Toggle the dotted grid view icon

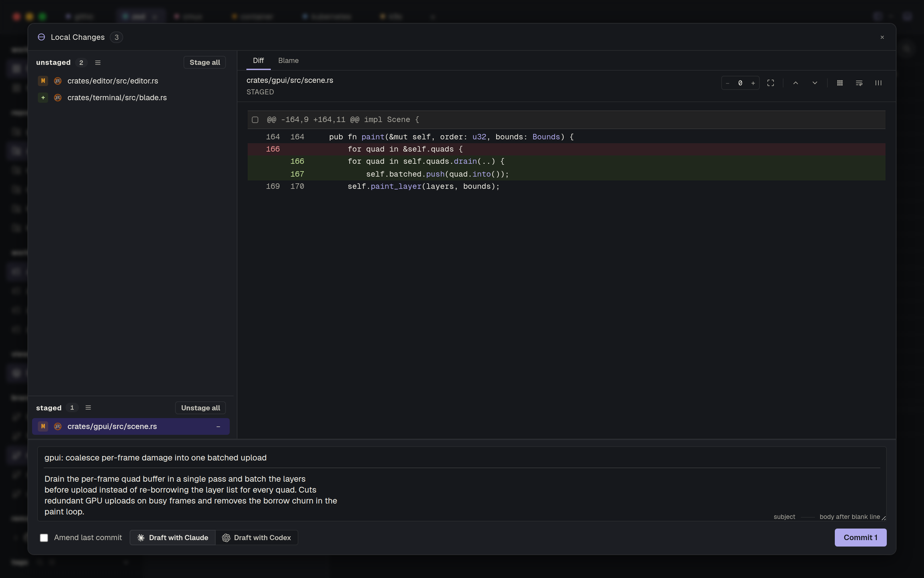point(840,83)
